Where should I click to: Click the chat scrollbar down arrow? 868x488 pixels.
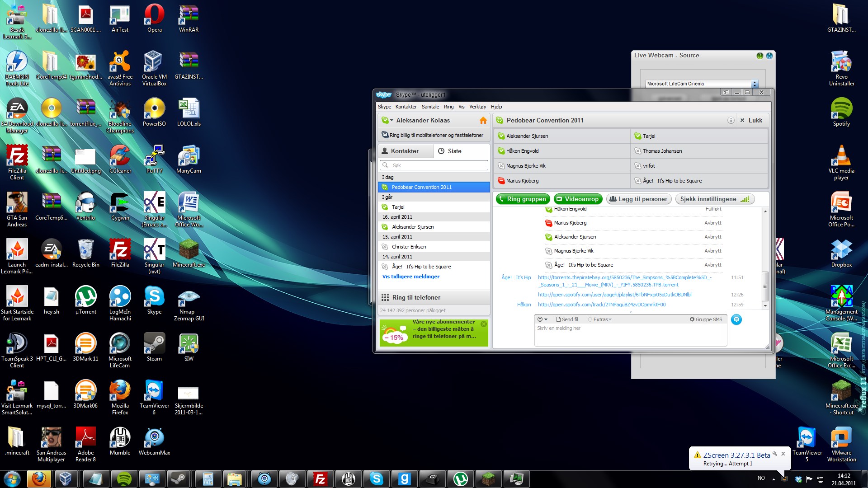coord(765,305)
